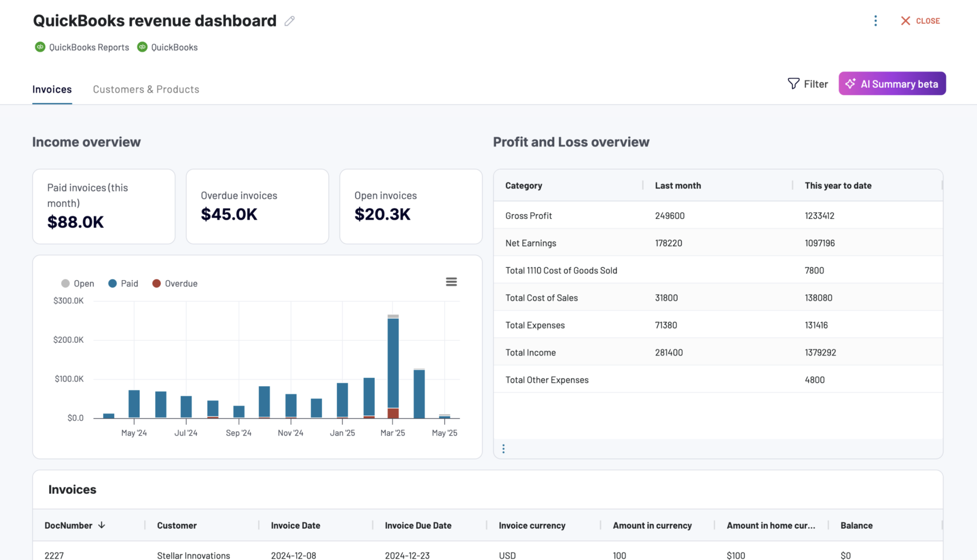Sort by the Customer column header

point(177,525)
